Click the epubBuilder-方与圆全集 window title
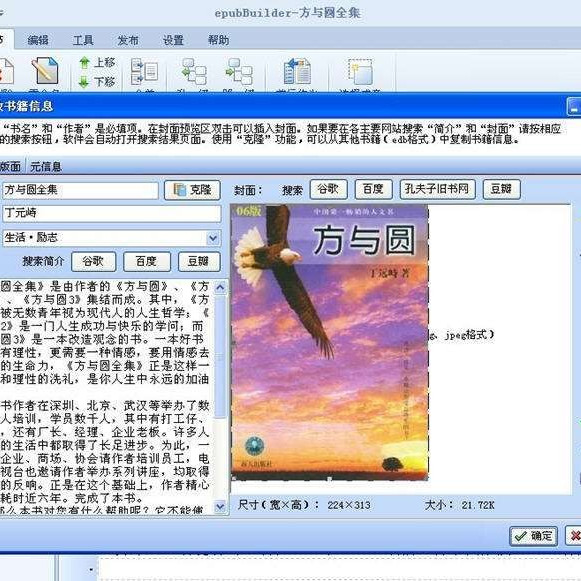The image size is (581, 581). (288, 13)
